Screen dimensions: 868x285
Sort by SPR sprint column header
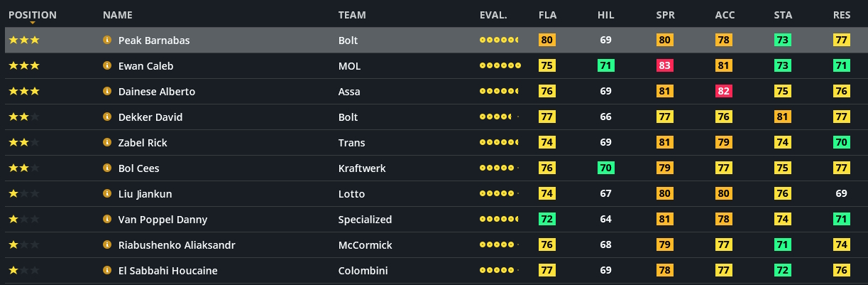pos(664,15)
